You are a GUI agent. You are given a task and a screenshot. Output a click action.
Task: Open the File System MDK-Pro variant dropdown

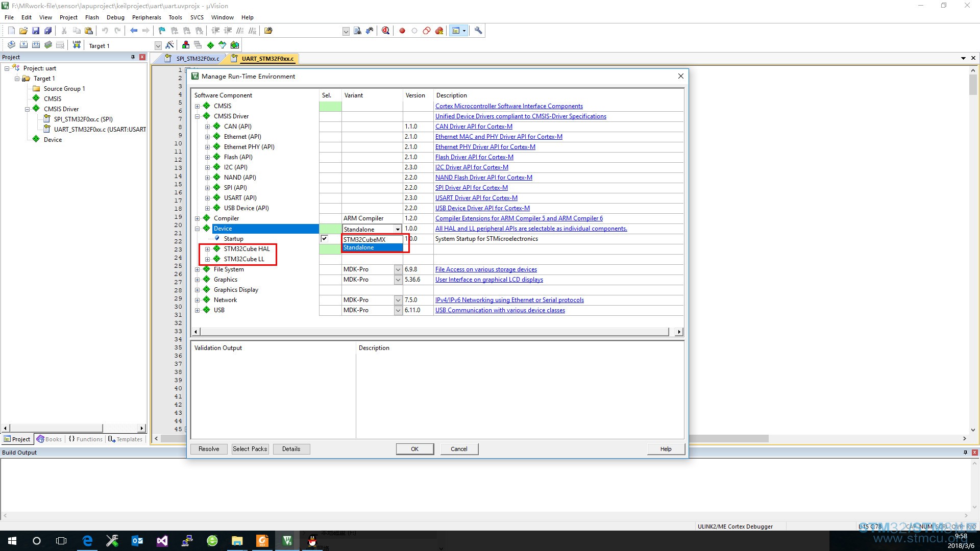(398, 269)
